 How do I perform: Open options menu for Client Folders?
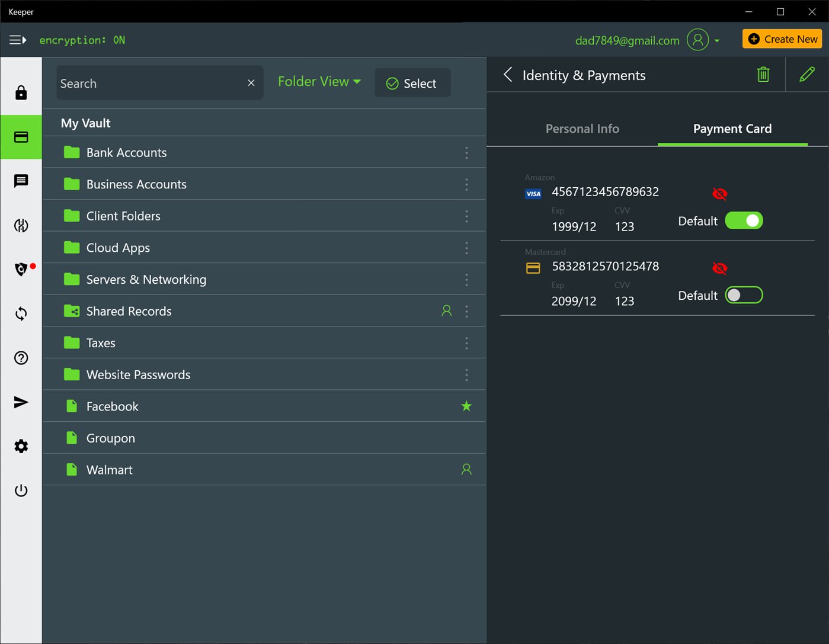click(466, 216)
